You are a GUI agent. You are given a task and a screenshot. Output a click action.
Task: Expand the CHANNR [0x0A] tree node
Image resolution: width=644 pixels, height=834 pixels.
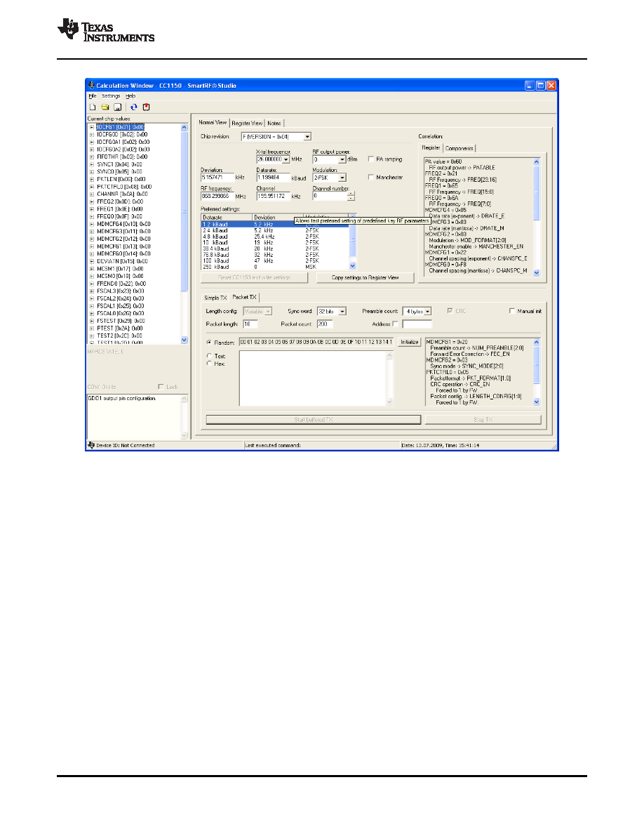92,194
